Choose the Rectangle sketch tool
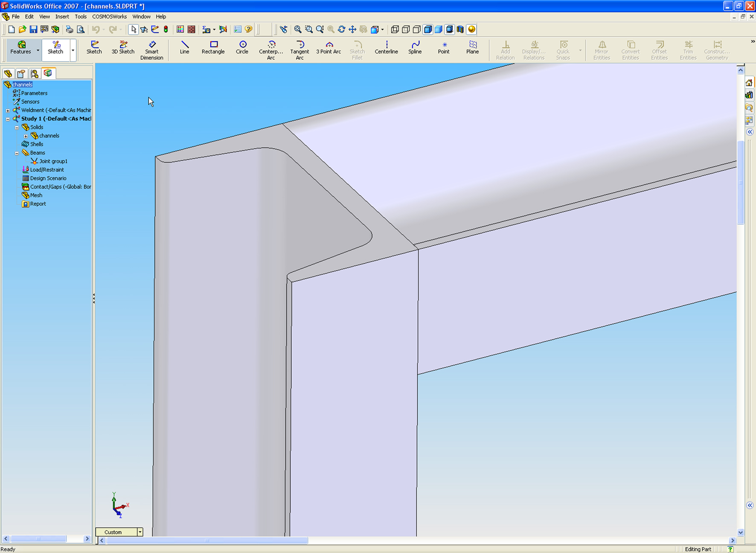Screen dimensions: 756x553 (213, 48)
